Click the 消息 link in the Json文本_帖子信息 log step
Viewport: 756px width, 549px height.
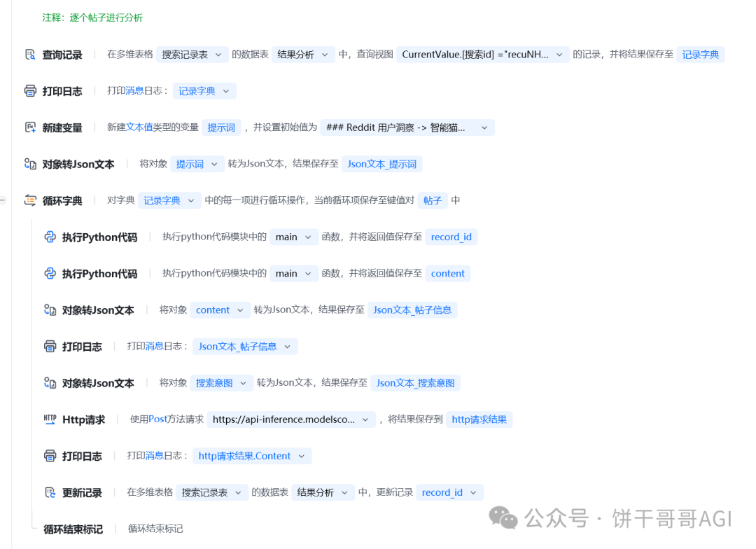(x=154, y=347)
